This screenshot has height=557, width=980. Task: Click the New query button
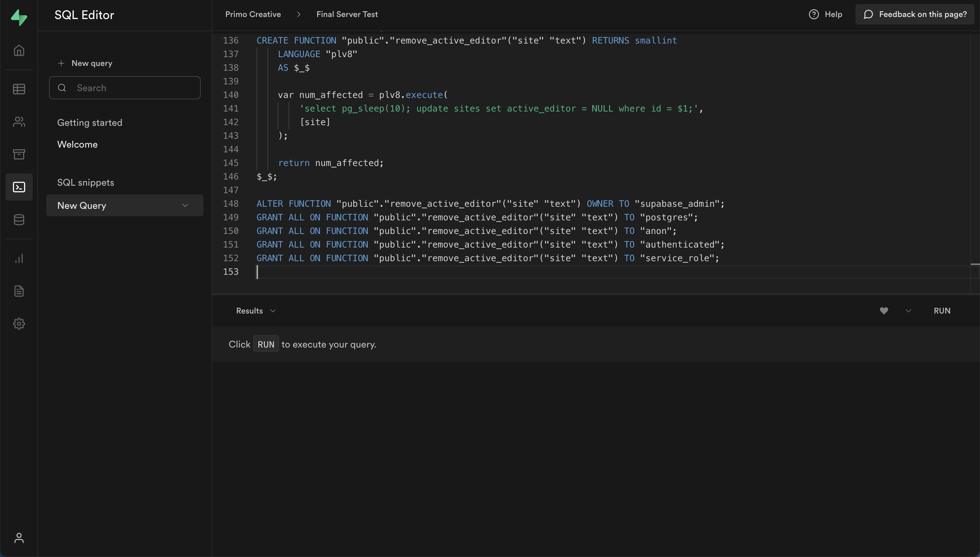tap(85, 63)
